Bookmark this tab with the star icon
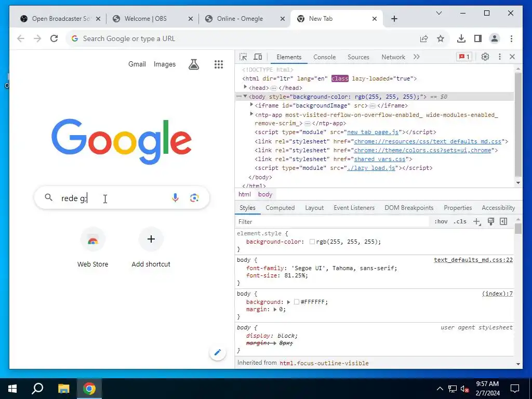The image size is (532, 399). (x=441, y=38)
